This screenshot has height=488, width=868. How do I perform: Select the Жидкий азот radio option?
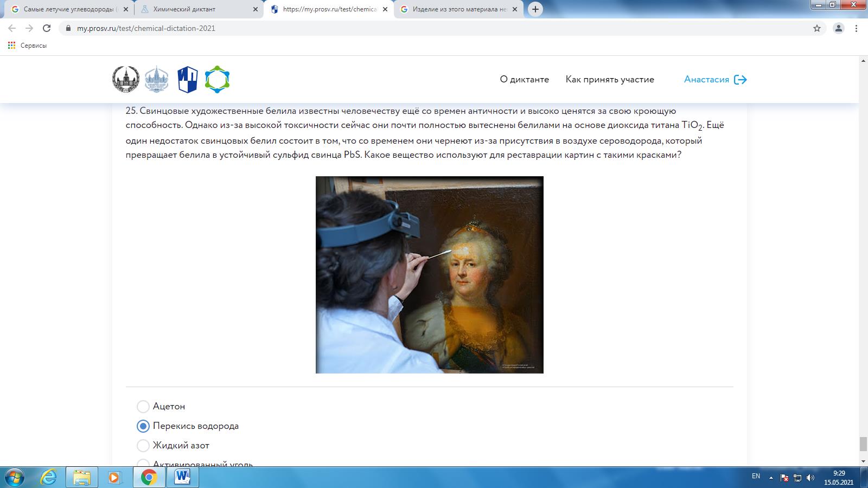coord(143,445)
